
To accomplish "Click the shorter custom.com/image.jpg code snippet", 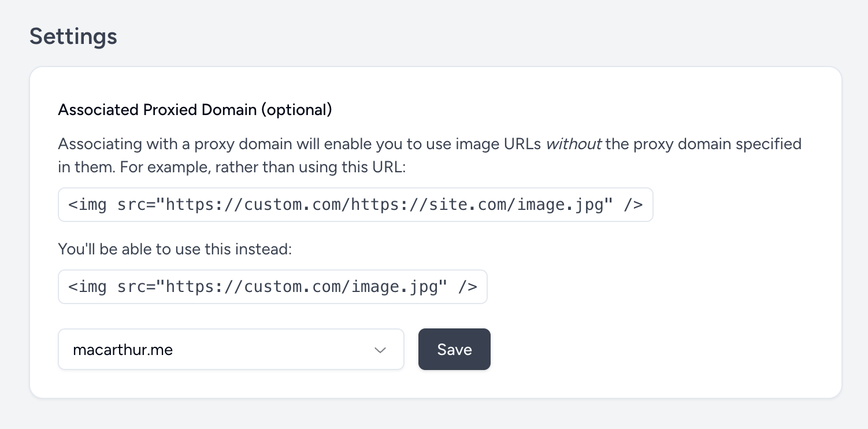I will [272, 287].
